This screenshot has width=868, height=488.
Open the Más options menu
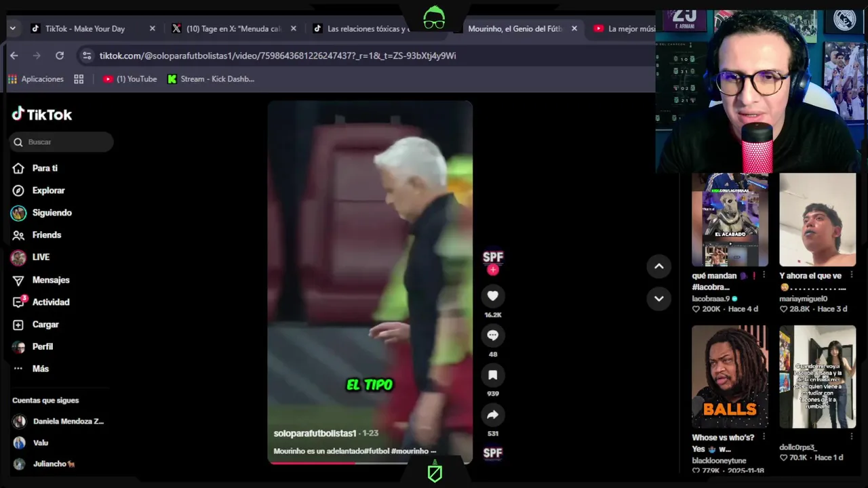coord(31,369)
